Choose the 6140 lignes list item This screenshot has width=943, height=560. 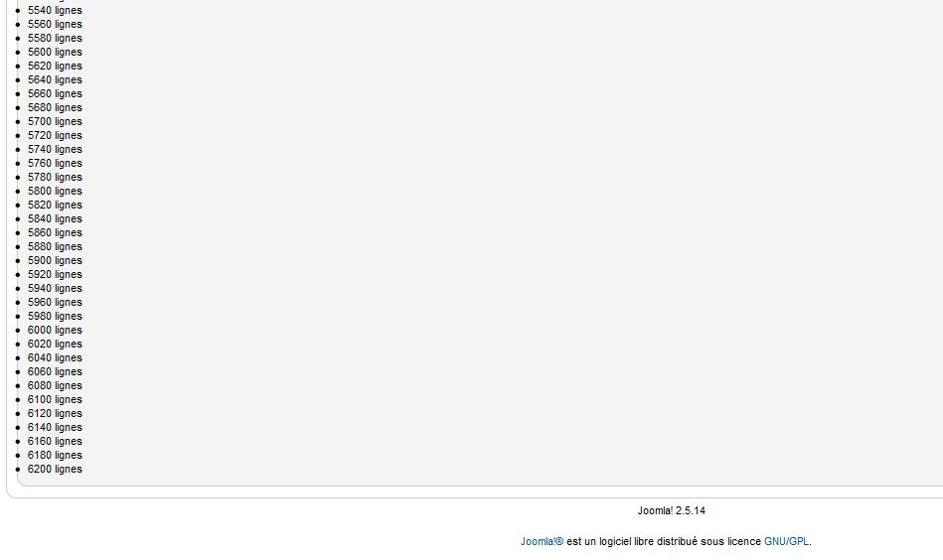pos(55,427)
